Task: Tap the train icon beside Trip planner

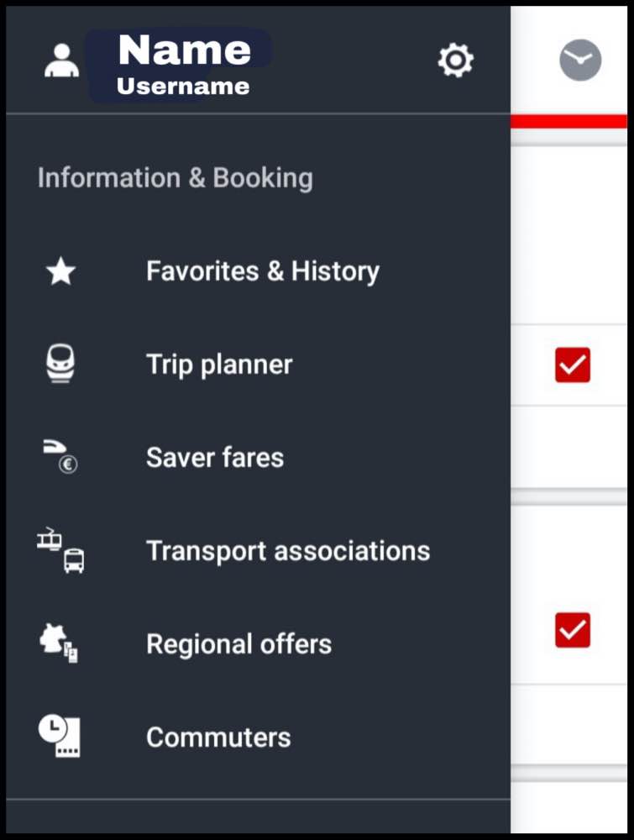Action: (60, 363)
